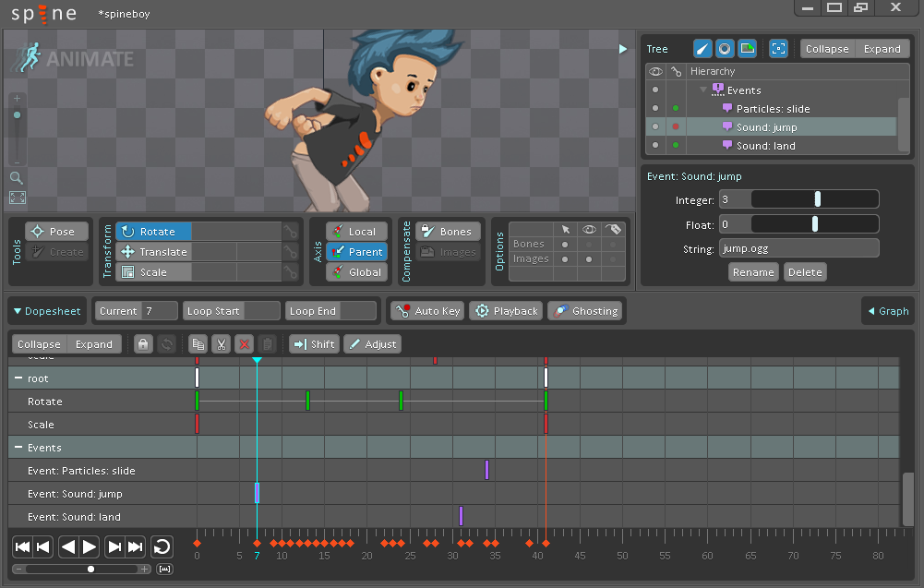The height and width of the screenshot is (588, 924).
Task: Click the lock keys icon in dopesheet
Action: click(x=143, y=344)
